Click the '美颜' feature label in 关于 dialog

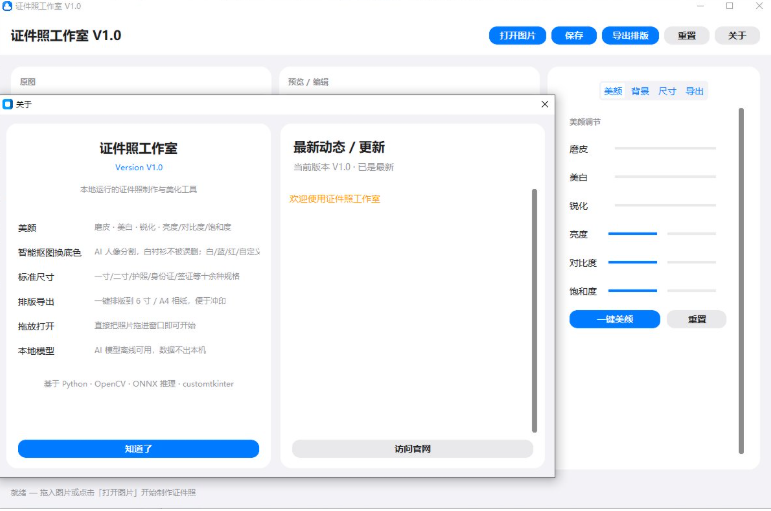pyautogui.click(x=27, y=228)
